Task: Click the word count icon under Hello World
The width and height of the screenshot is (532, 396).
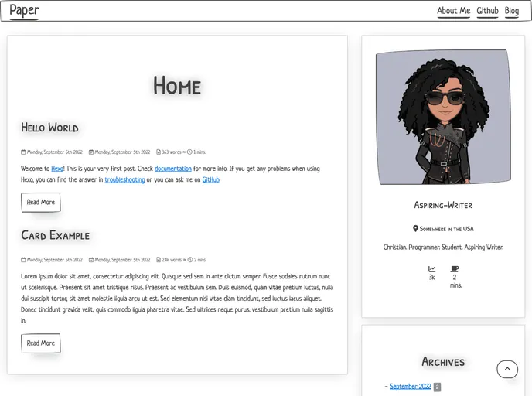Action: pos(159,152)
